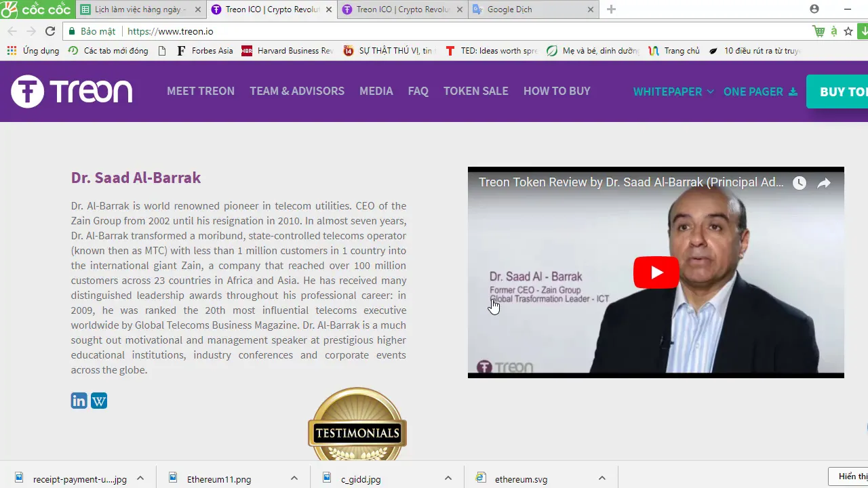Click the green download extension button

pyautogui.click(x=863, y=31)
